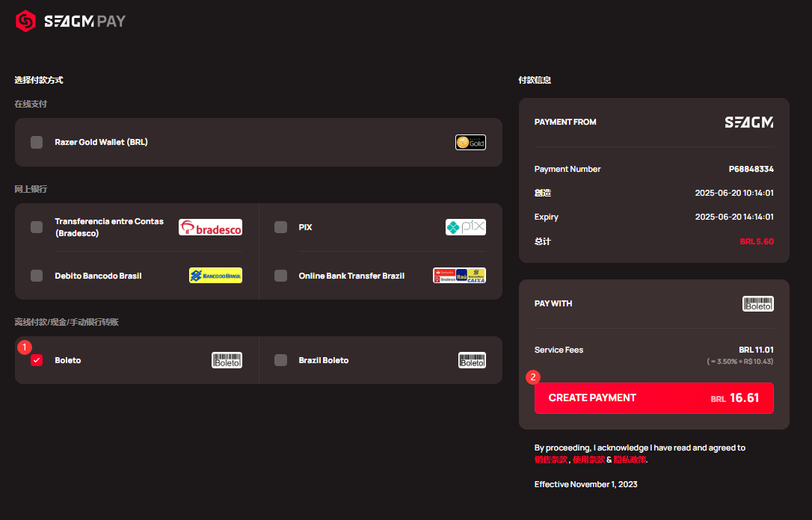Click the 'Service Fees' label

pyautogui.click(x=559, y=350)
